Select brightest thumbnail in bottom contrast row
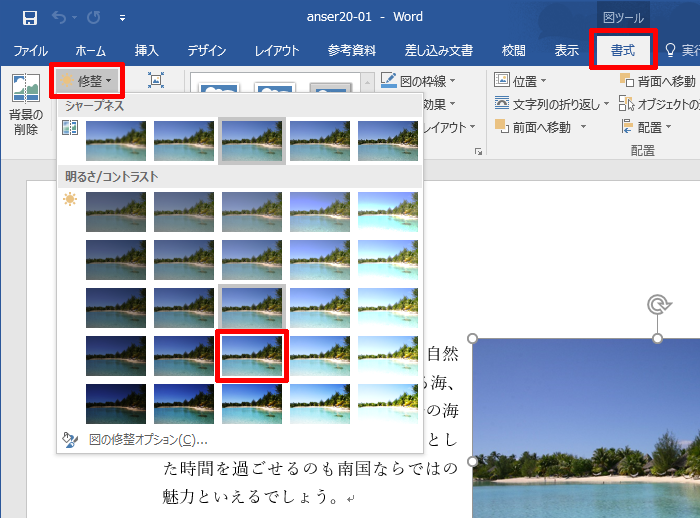Screen dimensions: 700x518 pos(388,404)
